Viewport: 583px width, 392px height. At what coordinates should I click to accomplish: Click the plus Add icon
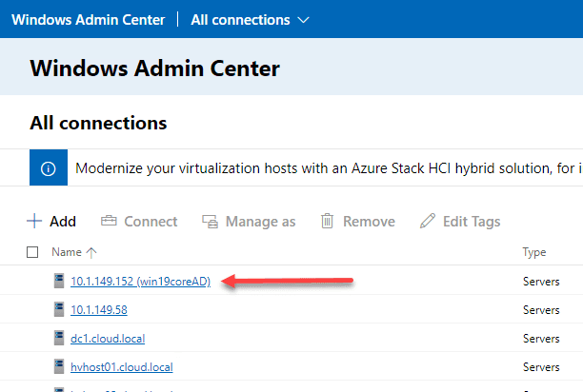[34, 221]
